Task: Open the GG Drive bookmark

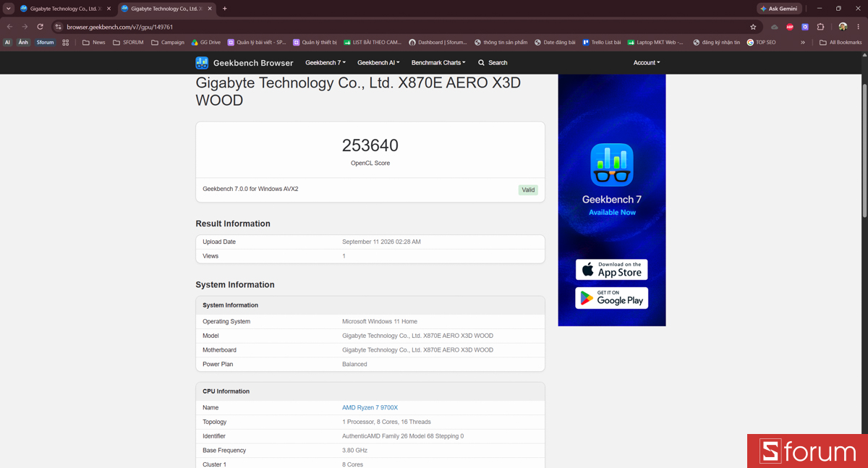Action: [206, 43]
